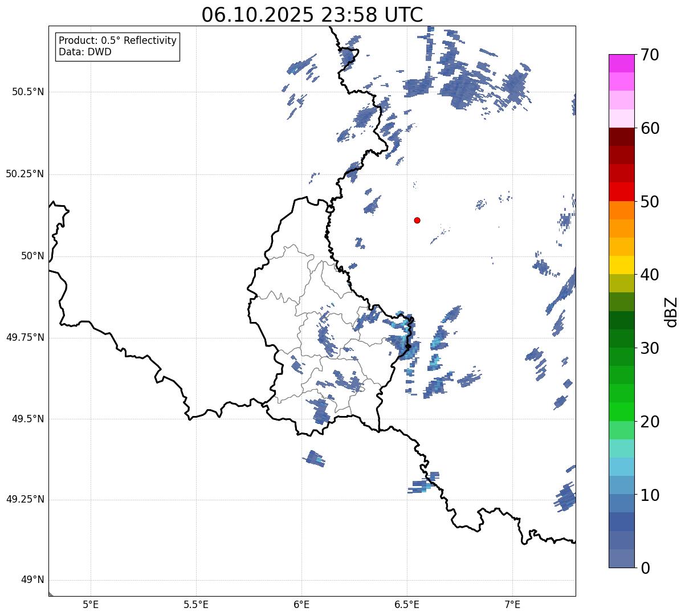Click the '49°N' latitude label
685x616 pixels.
(x=32, y=580)
